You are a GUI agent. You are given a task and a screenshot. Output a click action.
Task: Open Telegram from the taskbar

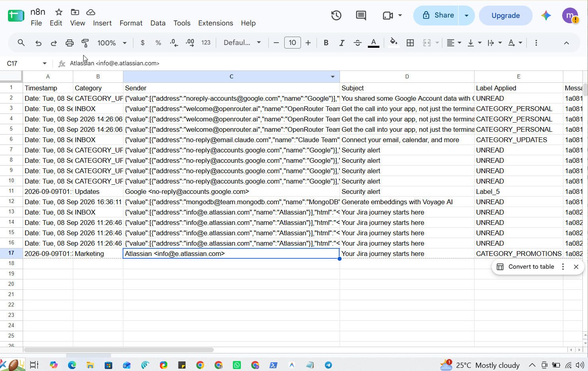click(x=328, y=365)
